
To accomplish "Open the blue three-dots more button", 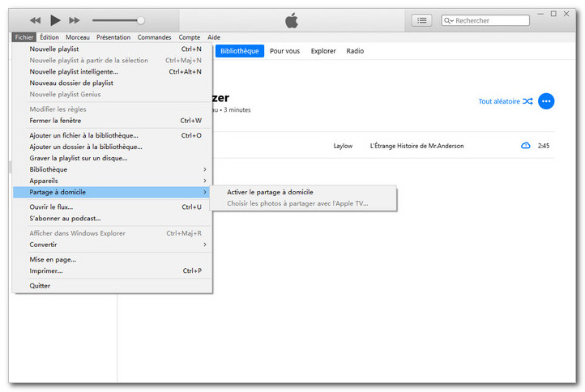I will (x=546, y=101).
